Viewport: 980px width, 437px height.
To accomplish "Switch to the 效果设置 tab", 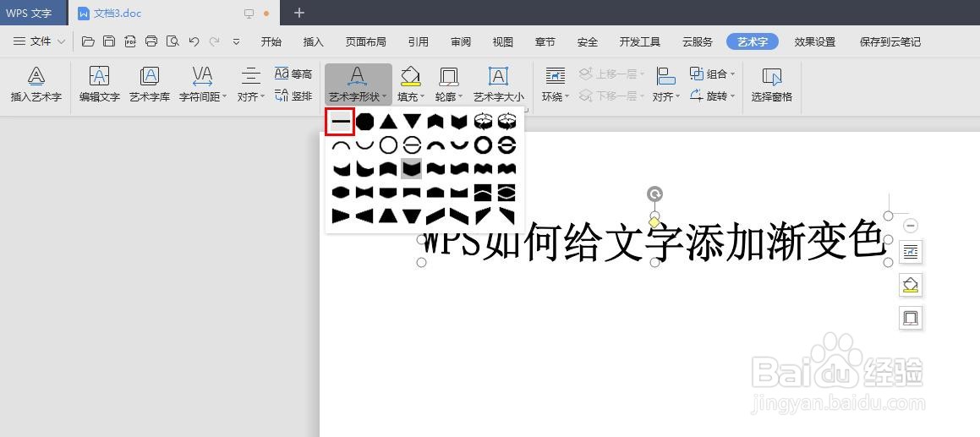I will tap(815, 42).
